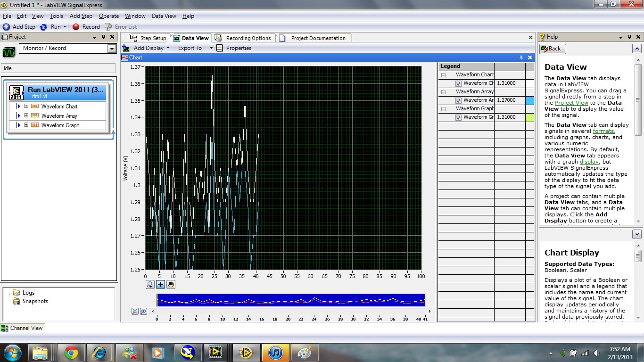
Task: Click the DBL icon beside Waveform Chart
Action: (x=35, y=107)
